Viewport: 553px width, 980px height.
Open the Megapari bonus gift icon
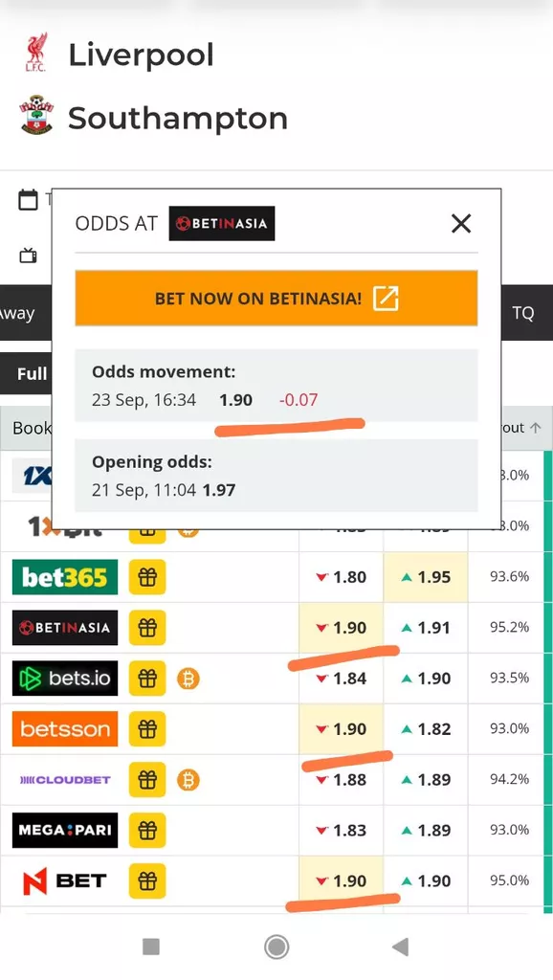click(x=147, y=831)
